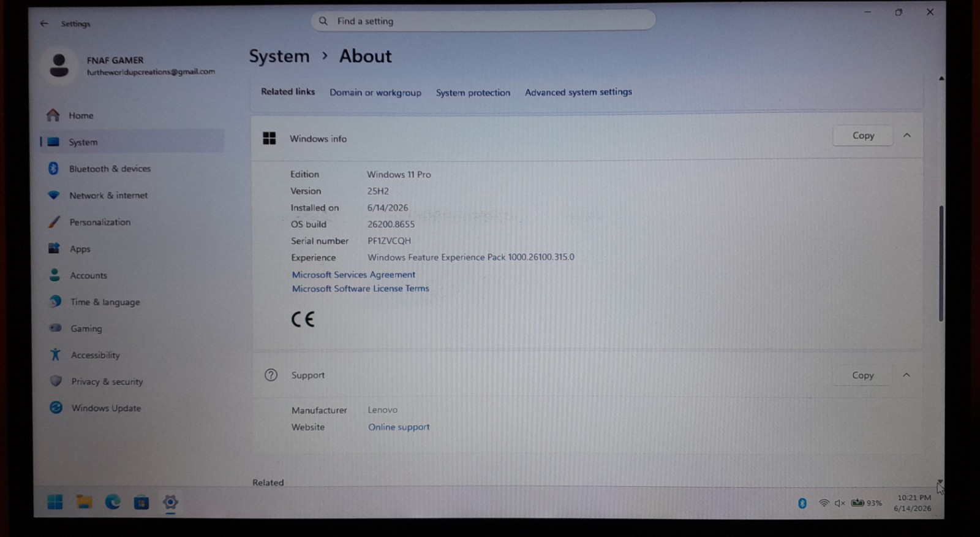Click the Network & internet wifi icon
This screenshot has height=537, width=980.
pos(54,195)
